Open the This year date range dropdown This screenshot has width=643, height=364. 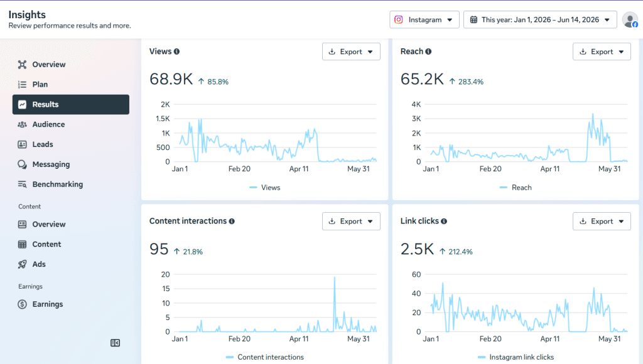coord(540,19)
